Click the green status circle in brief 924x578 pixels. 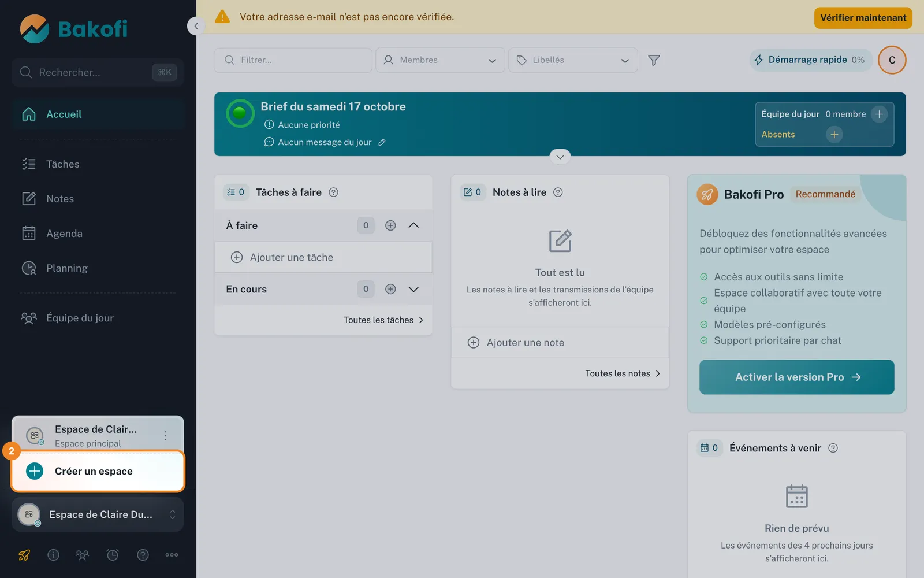point(240,113)
